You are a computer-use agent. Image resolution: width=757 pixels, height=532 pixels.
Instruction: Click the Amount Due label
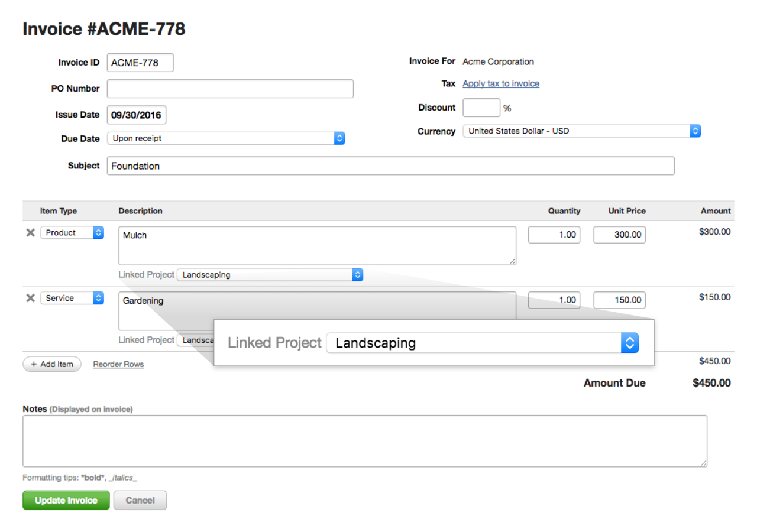pyautogui.click(x=614, y=383)
